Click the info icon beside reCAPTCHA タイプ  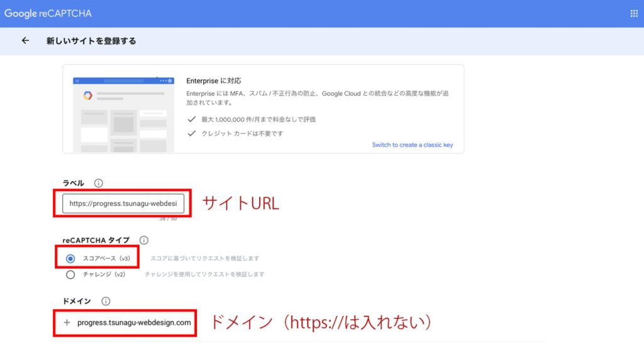click(143, 240)
